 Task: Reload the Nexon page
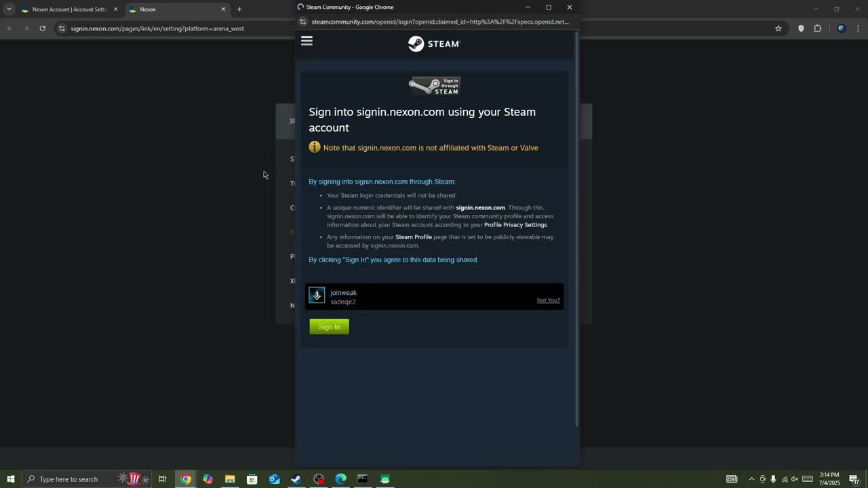pos(42,28)
